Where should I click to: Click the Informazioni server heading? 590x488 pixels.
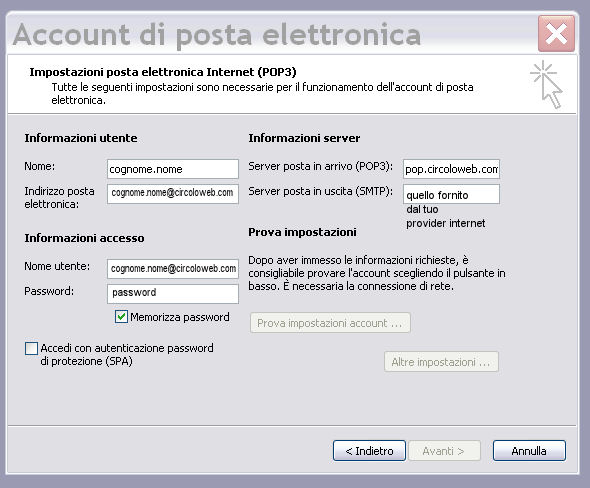tap(304, 138)
